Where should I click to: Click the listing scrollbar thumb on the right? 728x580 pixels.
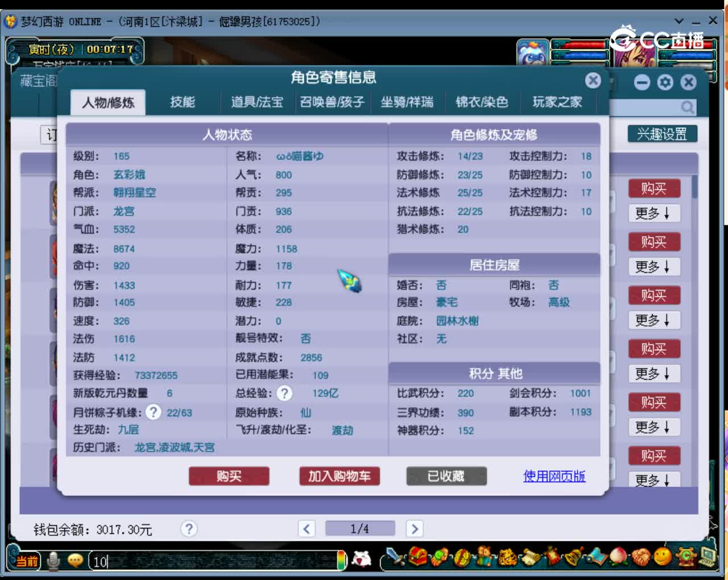(694, 187)
